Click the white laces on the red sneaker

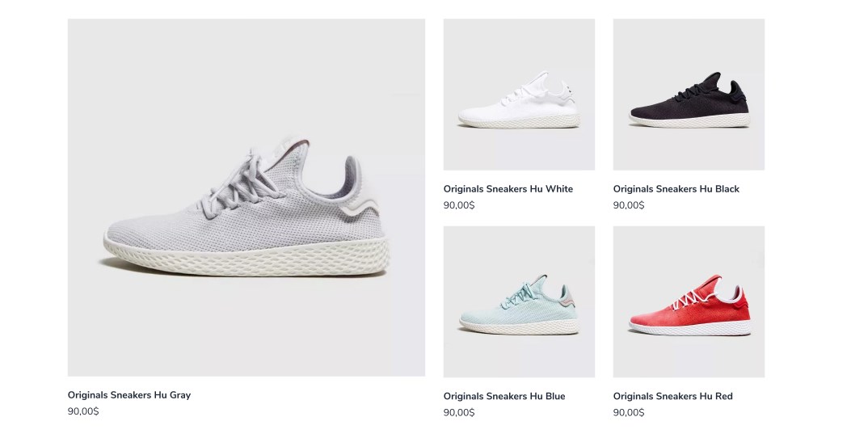pos(693,300)
